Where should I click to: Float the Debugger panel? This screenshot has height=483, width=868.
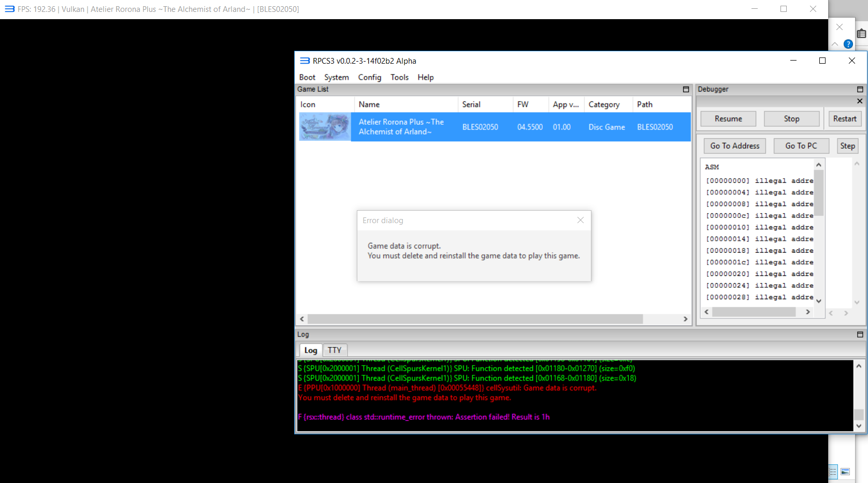click(860, 90)
